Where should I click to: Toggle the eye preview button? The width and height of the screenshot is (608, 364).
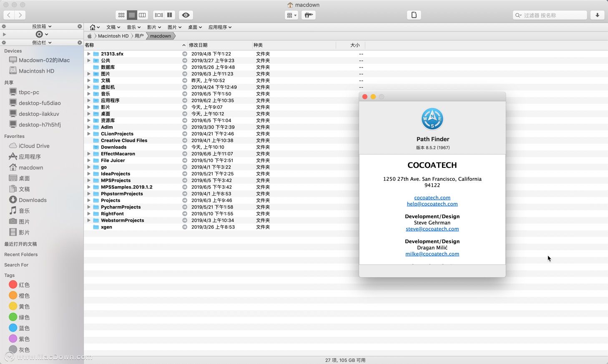(186, 15)
